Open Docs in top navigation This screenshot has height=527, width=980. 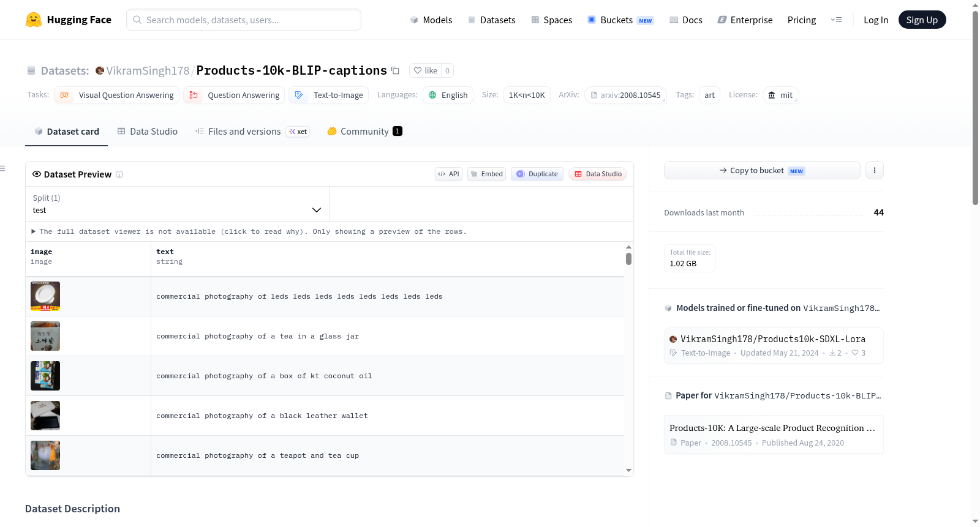(x=685, y=20)
